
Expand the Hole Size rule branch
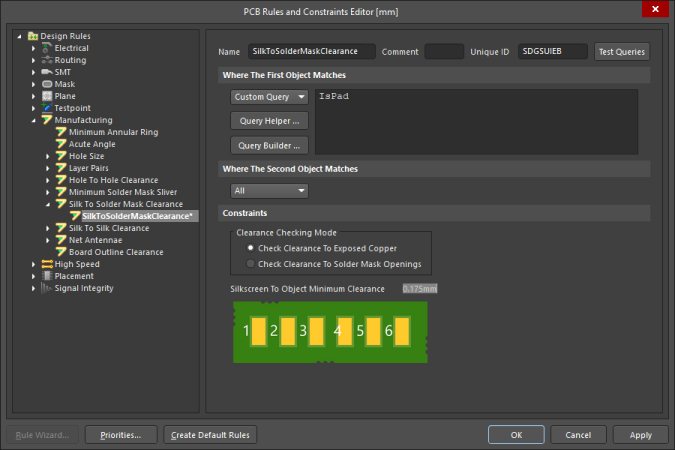tap(48, 156)
